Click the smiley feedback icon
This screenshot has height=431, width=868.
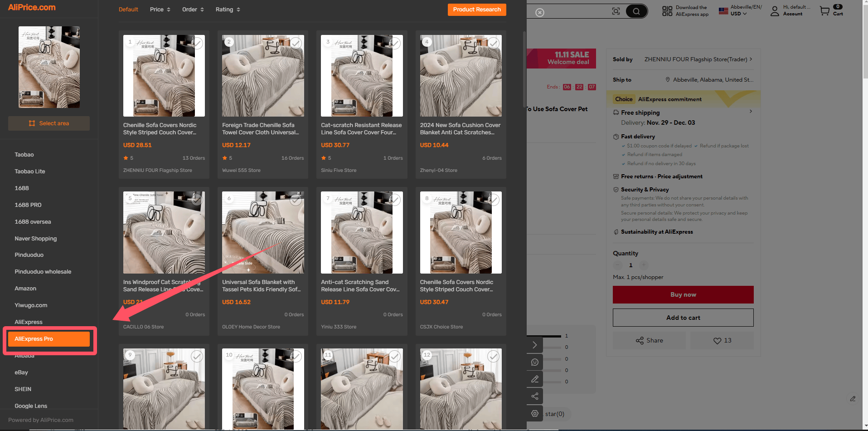click(535, 362)
